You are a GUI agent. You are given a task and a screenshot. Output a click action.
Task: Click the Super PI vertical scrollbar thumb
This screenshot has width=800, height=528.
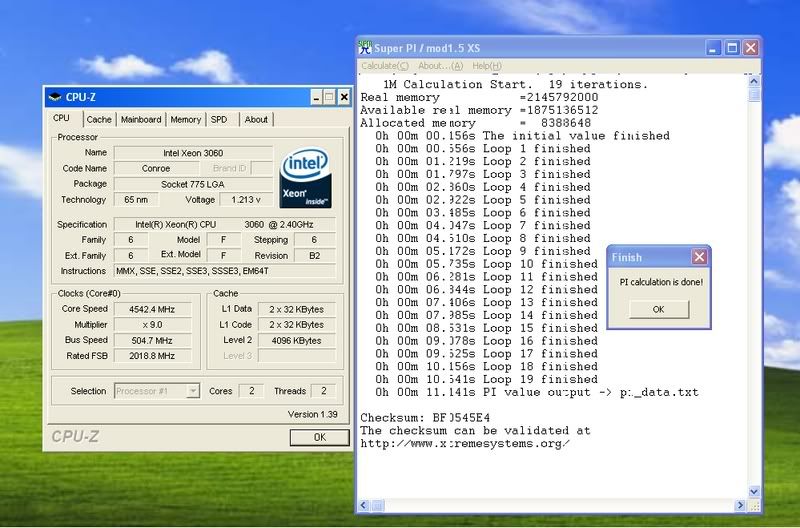pyautogui.click(x=754, y=94)
